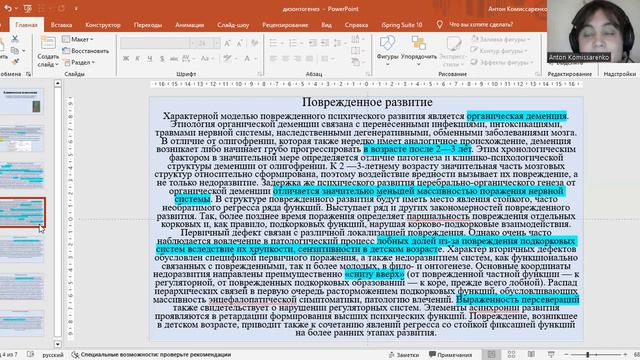Toggle bold Ж formatting
Viewport: 640px width, 360px height.
point(126,59)
